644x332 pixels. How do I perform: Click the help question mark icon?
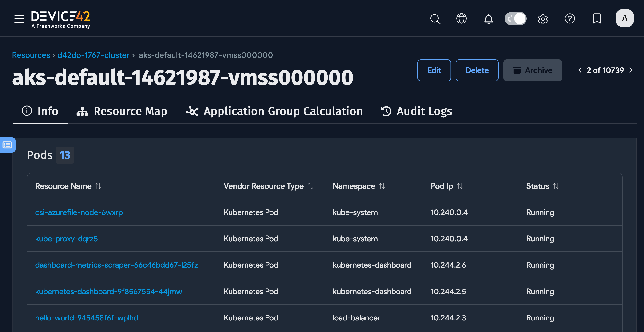570,18
